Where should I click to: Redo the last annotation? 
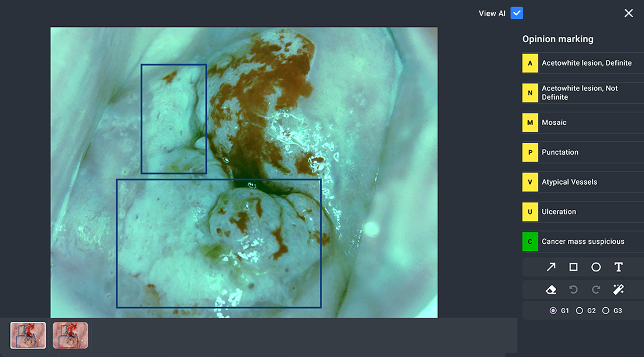coord(596,290)
